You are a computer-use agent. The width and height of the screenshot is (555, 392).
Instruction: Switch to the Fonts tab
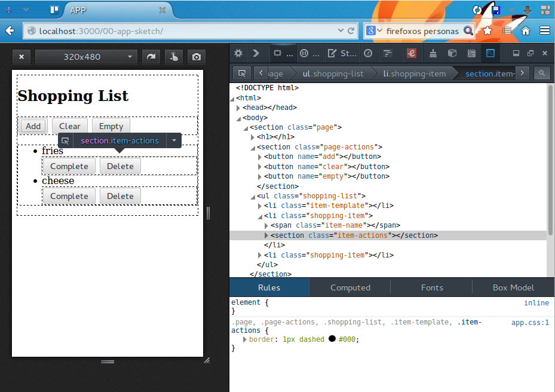coord(432,287)
